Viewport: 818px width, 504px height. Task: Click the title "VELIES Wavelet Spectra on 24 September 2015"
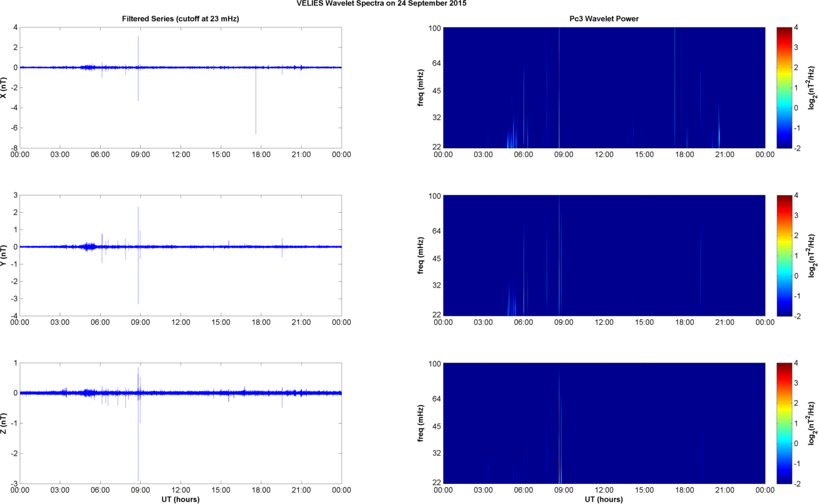pos(382,4)
